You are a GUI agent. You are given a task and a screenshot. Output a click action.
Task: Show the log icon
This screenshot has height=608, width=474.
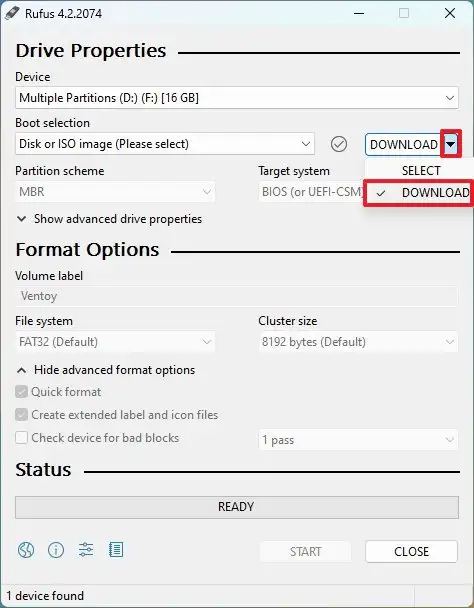tap(116, 550)
